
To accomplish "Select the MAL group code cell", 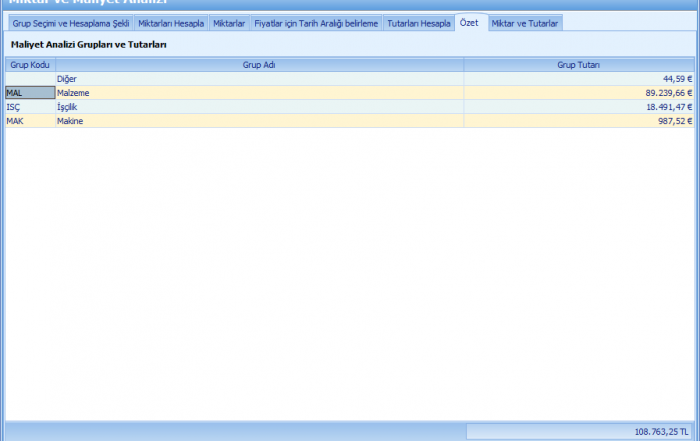I will [30, 92].
